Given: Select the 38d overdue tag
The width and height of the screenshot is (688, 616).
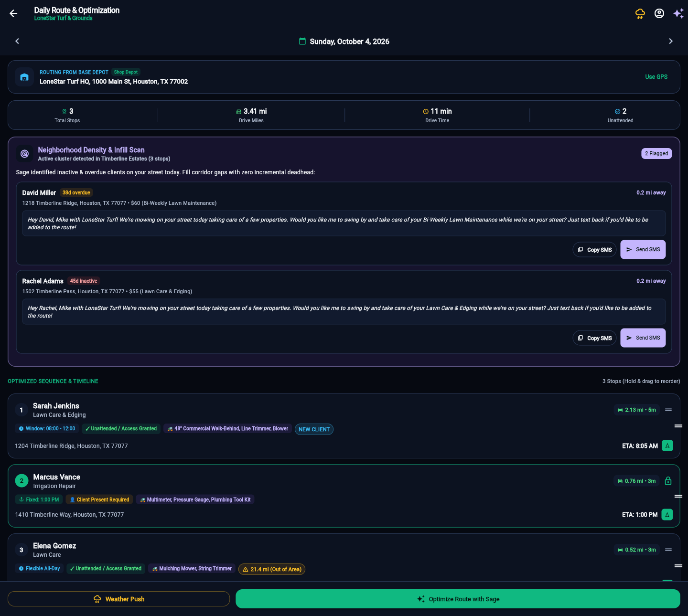Looking at the screenshot, I should pyautogui.click(x=76, y=192).
